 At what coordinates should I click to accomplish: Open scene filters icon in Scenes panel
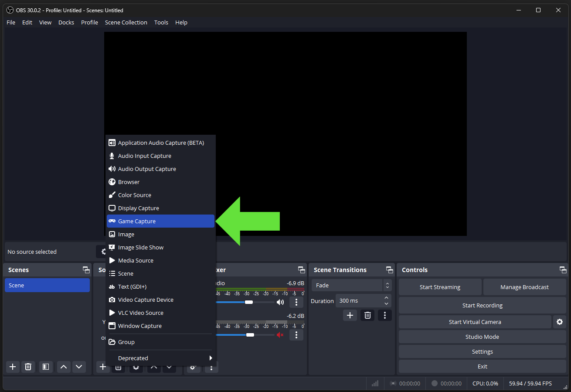[46, 367]
